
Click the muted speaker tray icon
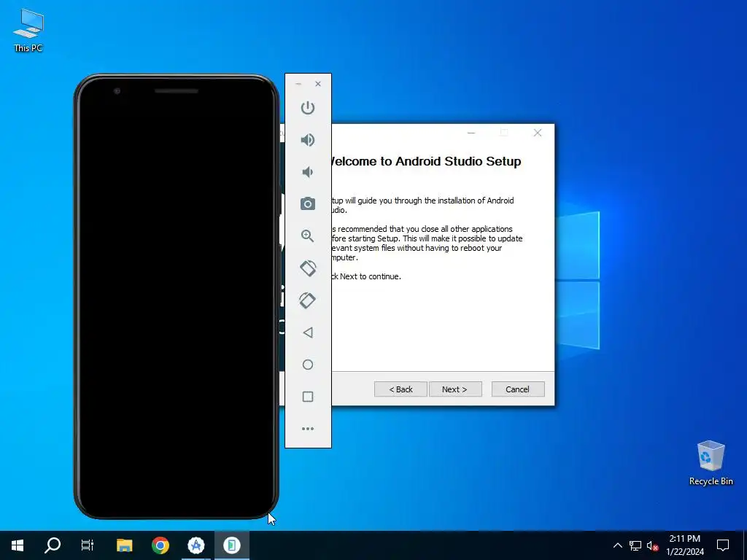click(x=652, y=545)
